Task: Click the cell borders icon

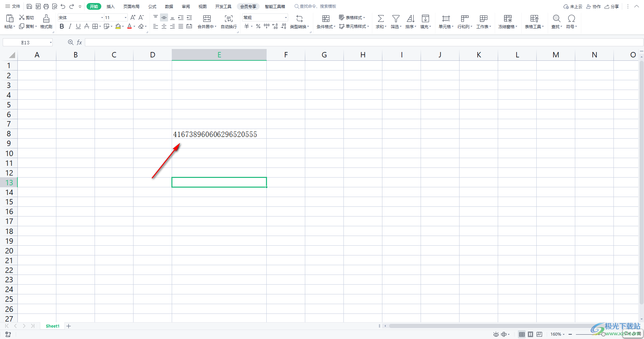Action: tap(95, 26)
